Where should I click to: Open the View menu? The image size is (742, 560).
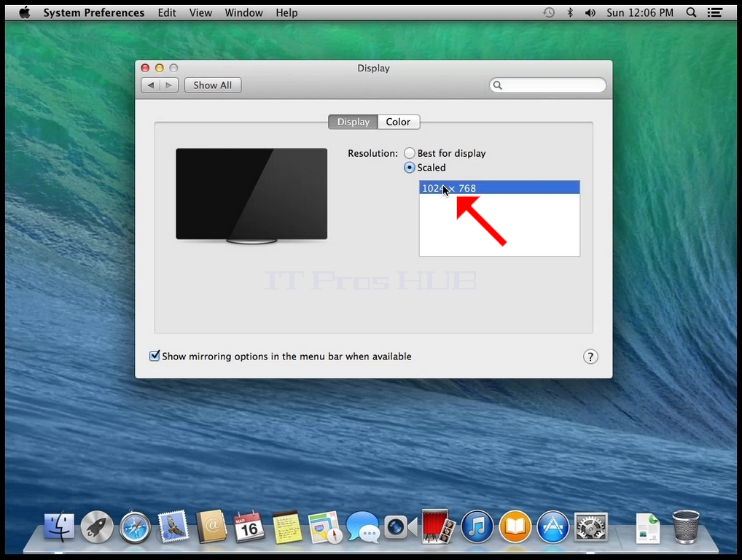(200, 13)
